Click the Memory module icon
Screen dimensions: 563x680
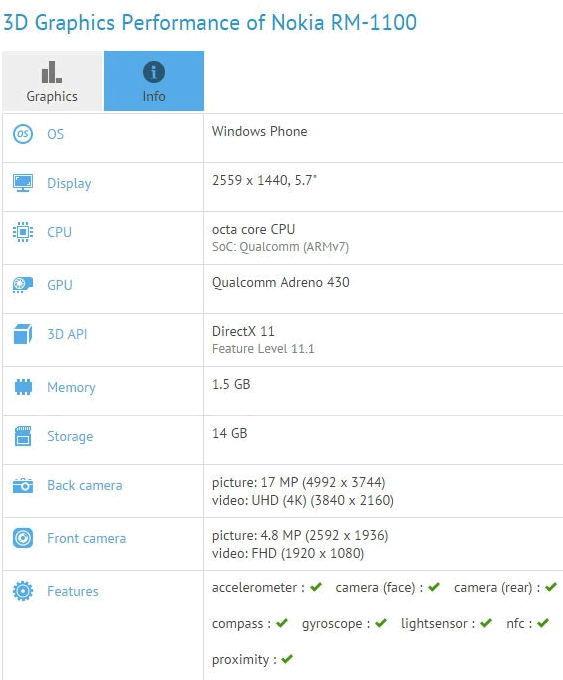point(23,387)
